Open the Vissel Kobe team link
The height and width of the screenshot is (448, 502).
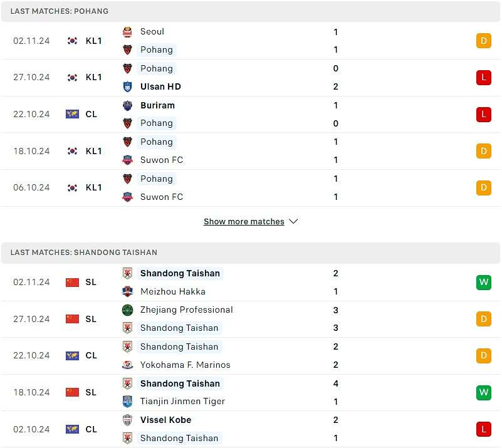point(166,420)
